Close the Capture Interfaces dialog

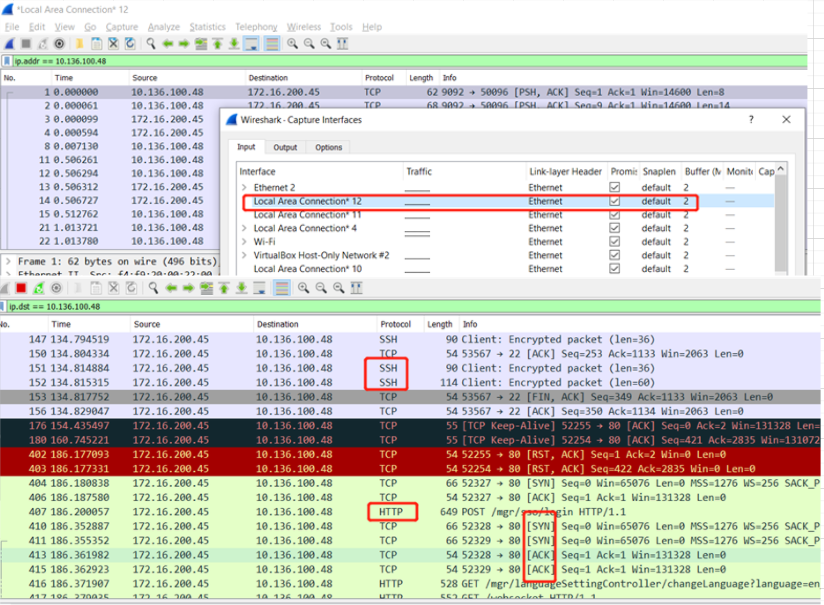coord(786,119)
